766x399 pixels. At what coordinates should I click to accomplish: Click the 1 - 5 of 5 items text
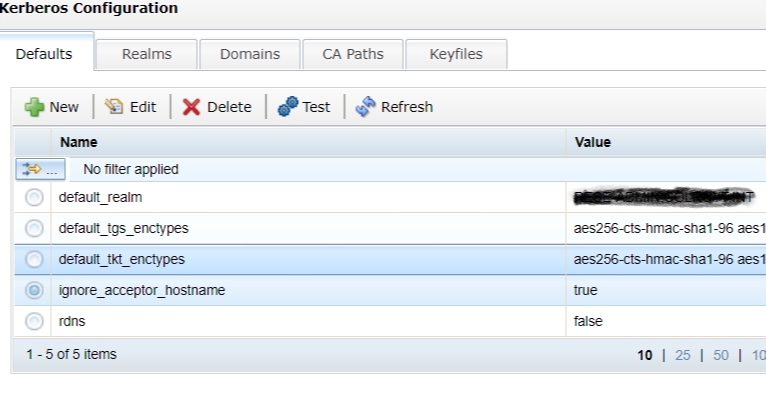(x=71, y=354)
